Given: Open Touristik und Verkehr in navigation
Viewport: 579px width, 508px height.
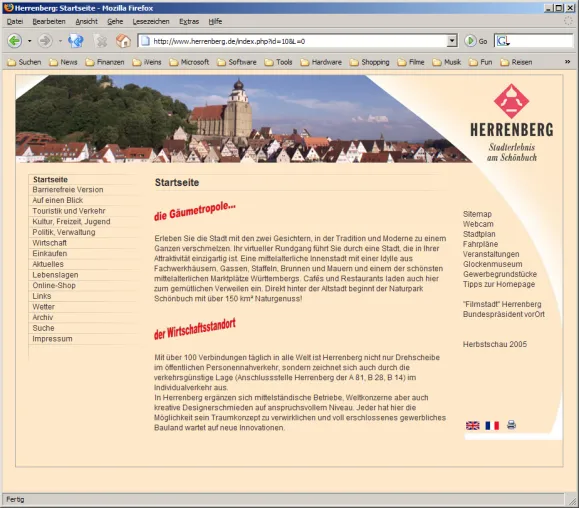Looking at the screenshot, I should point(69,211).
